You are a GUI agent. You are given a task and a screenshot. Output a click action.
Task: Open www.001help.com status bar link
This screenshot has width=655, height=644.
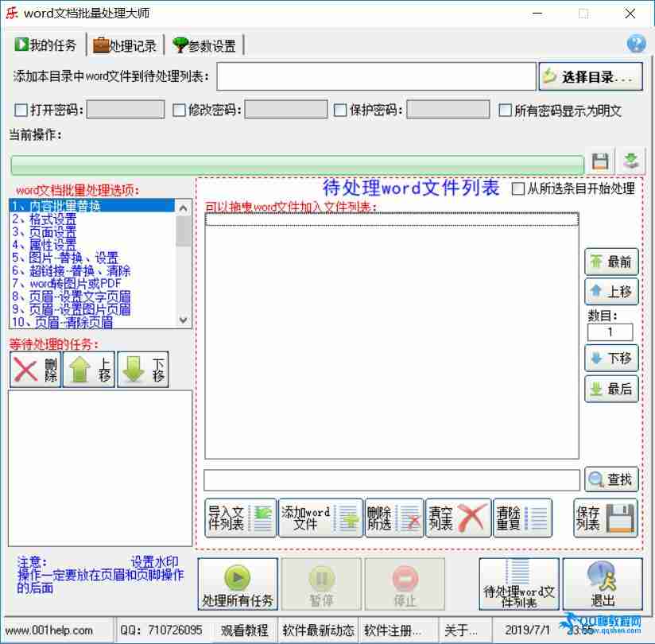click(48, 630)
